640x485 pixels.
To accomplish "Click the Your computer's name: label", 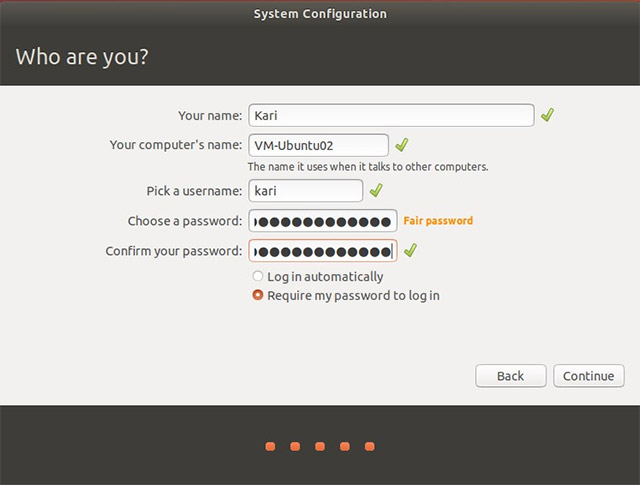I will [176, 145].
